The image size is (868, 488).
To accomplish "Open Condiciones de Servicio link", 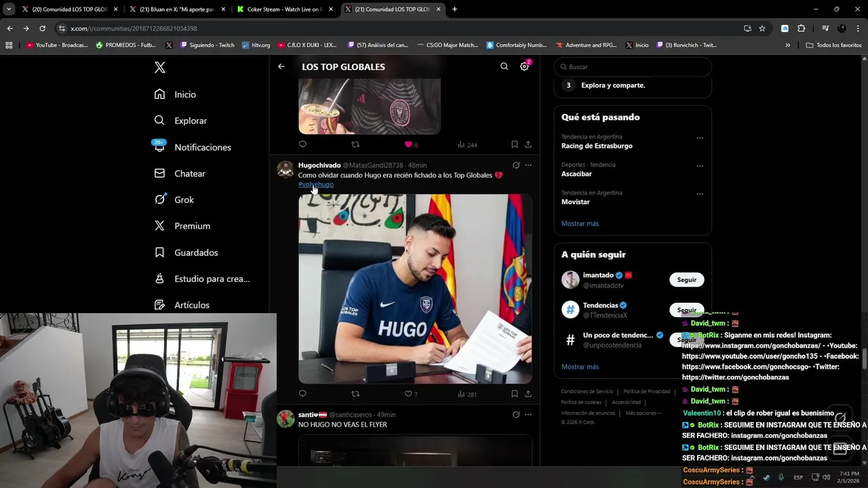I will tap(587, 391).
